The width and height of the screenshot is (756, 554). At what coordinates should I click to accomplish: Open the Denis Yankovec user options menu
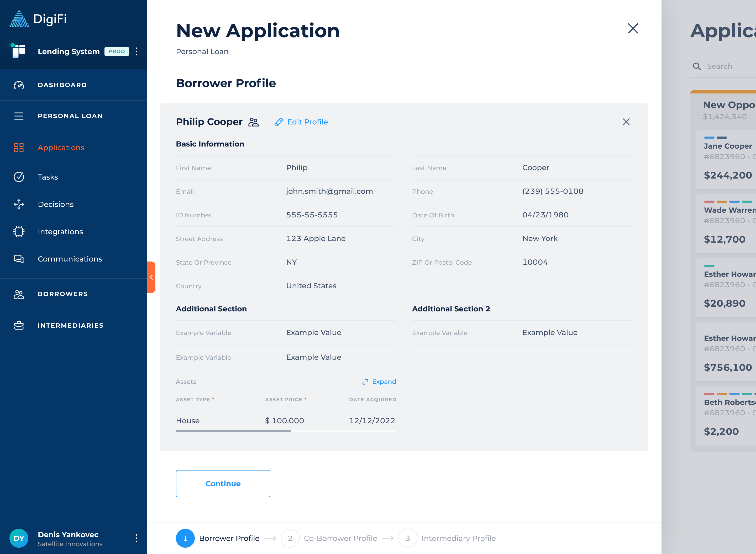point(136,538)
